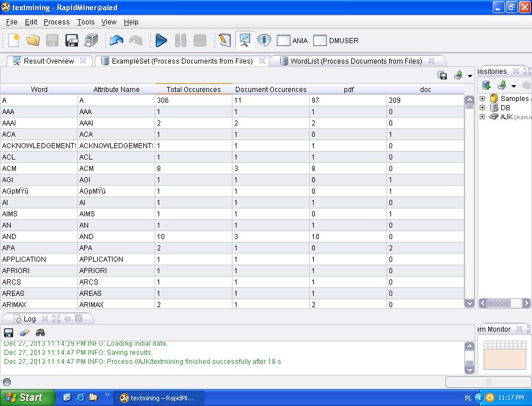Switch to Design perspective notepad icon
Image resolution: width=532 pixels, height=406 pixels.
(225, 40)
